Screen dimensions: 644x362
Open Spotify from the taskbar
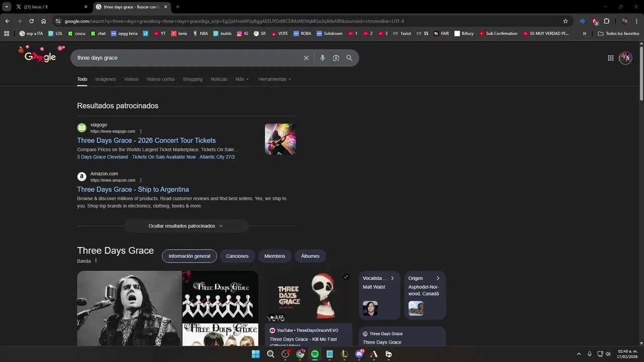[315, 354]
